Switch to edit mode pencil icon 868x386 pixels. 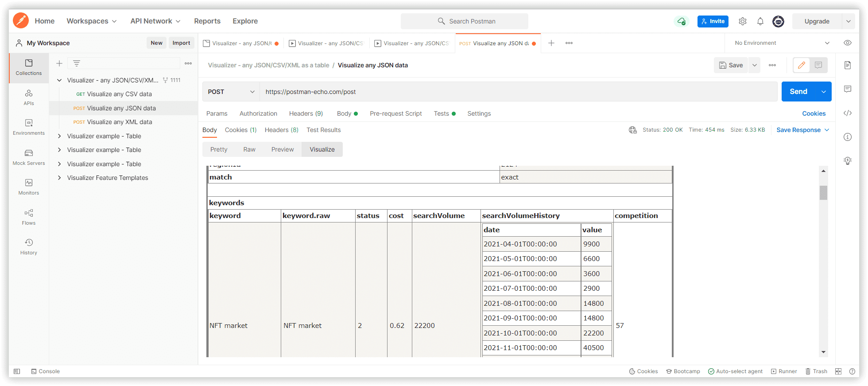pyautogui.click(x=802, y=65)
